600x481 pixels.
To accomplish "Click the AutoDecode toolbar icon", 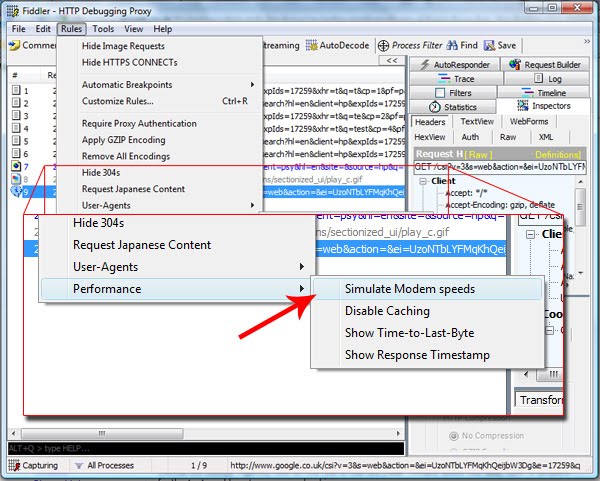I will pos(311,46).
